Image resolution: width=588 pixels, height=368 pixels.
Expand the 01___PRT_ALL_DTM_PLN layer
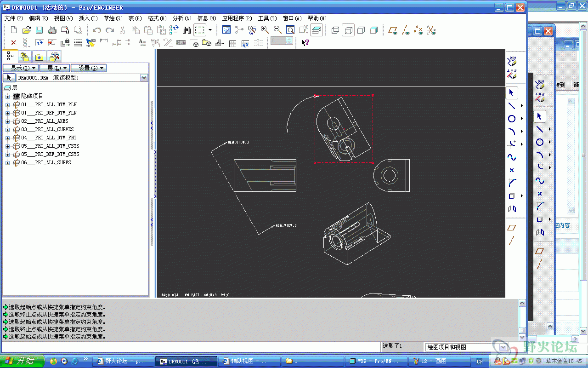click(7, 105)
